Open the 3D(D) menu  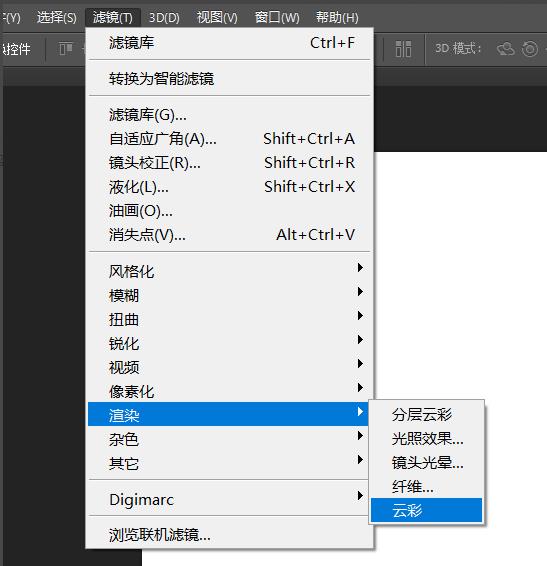(x=164, y=17)
